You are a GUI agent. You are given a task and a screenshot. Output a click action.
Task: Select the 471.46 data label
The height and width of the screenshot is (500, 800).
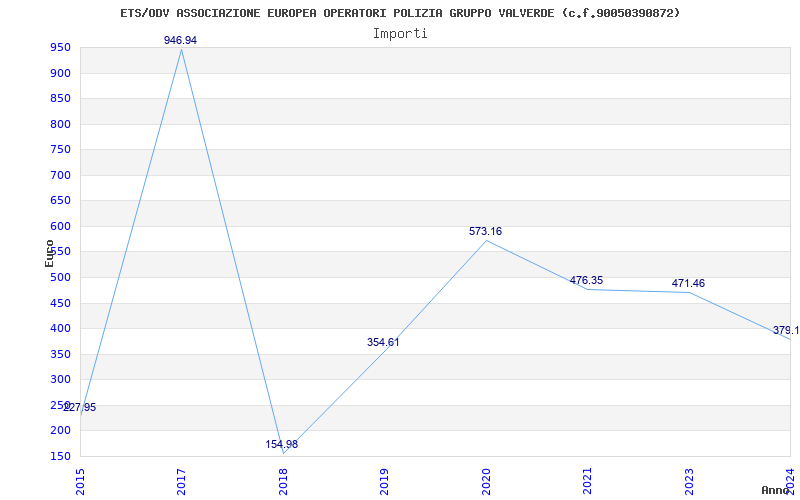pos(688,283)
